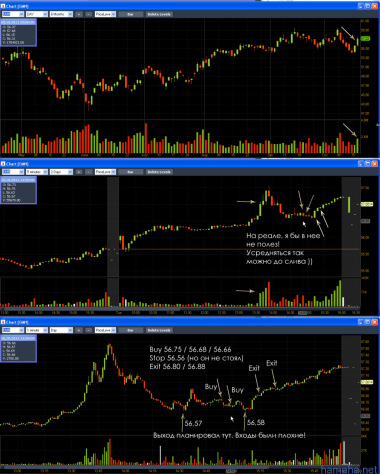Open the Day range dropdown in bottom chart
Screen dimensions: 380x474
pyautogui.click(x=61, y=330)
